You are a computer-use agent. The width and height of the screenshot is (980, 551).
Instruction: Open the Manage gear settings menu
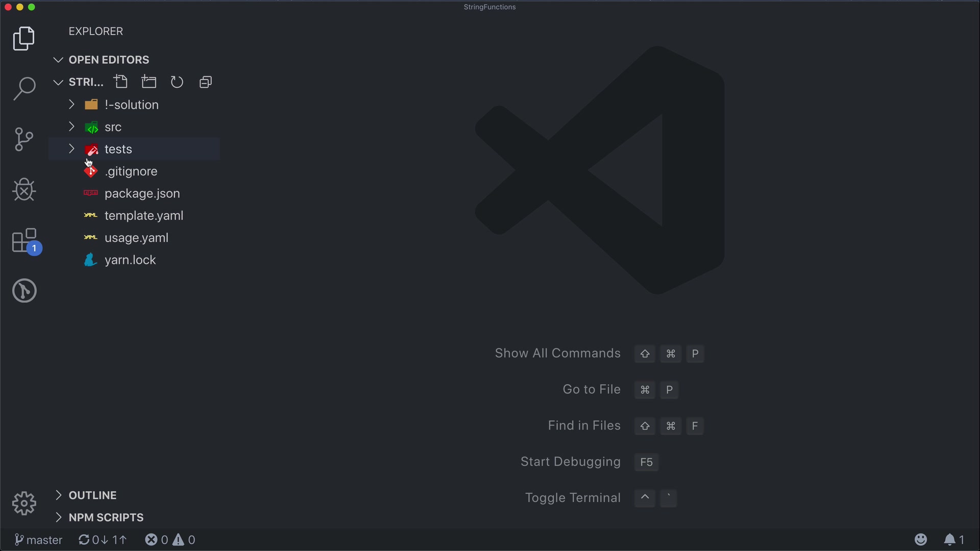(x=24, y=504)
